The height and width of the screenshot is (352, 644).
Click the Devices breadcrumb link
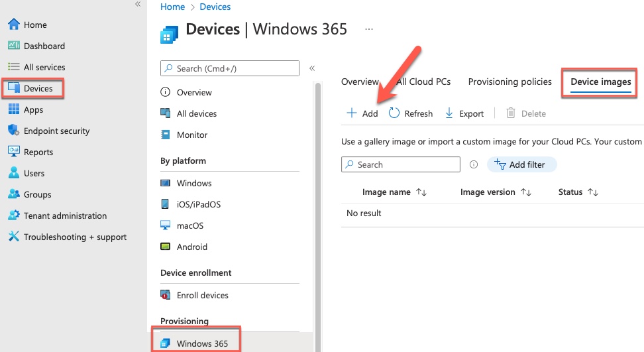tap(215, 7)
